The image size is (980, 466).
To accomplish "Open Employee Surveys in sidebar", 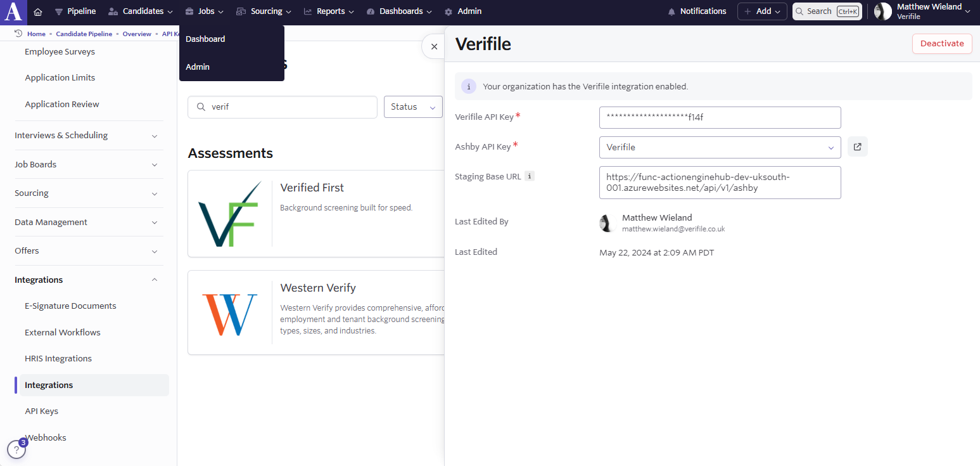I will pyautogui.click(x=60, y=52).
